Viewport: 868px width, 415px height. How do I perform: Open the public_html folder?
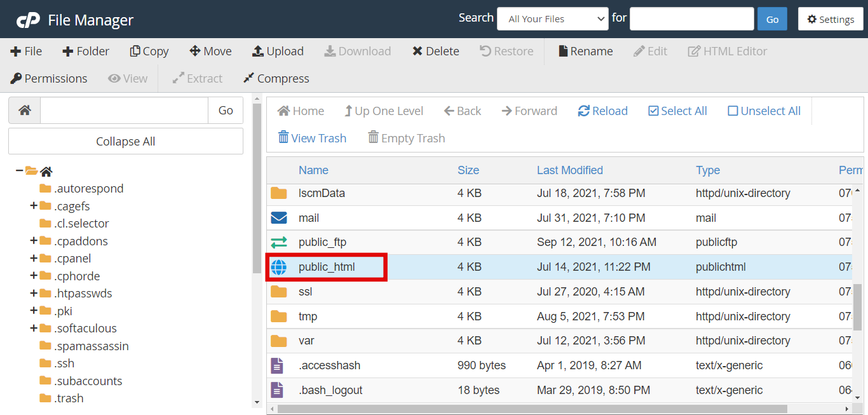327,266
